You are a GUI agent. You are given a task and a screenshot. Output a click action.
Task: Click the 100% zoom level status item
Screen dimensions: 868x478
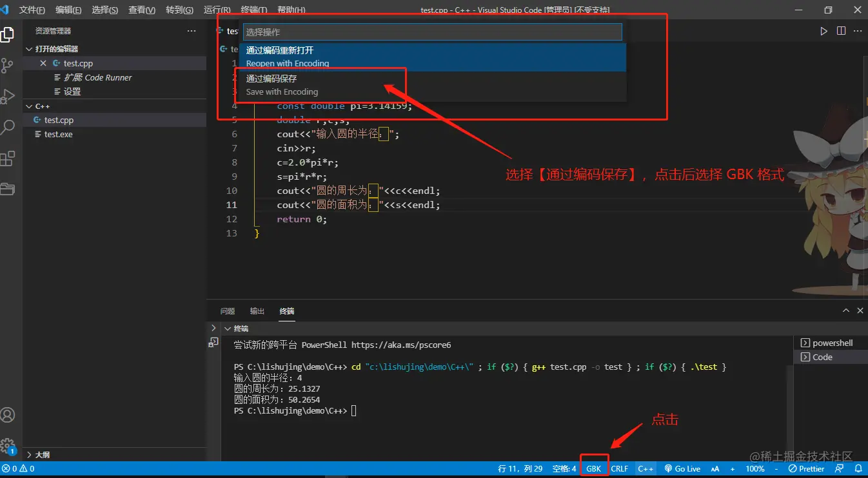tap(756, 469)
